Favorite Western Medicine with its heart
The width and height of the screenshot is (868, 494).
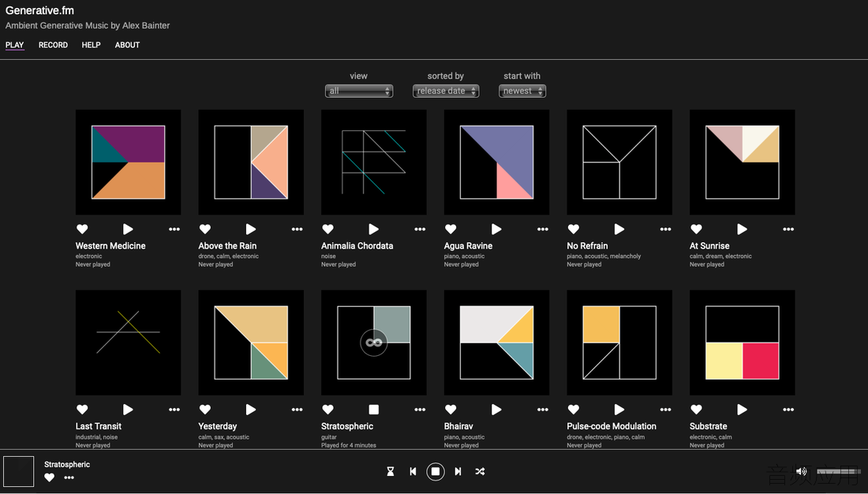82,230
